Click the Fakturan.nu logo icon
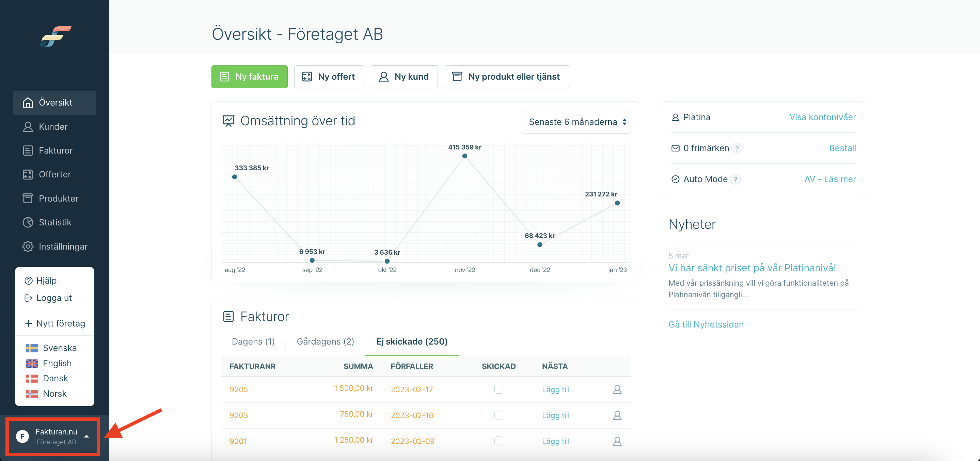The height and width of the screenshot is (461, 980). (x=56, y=36)
